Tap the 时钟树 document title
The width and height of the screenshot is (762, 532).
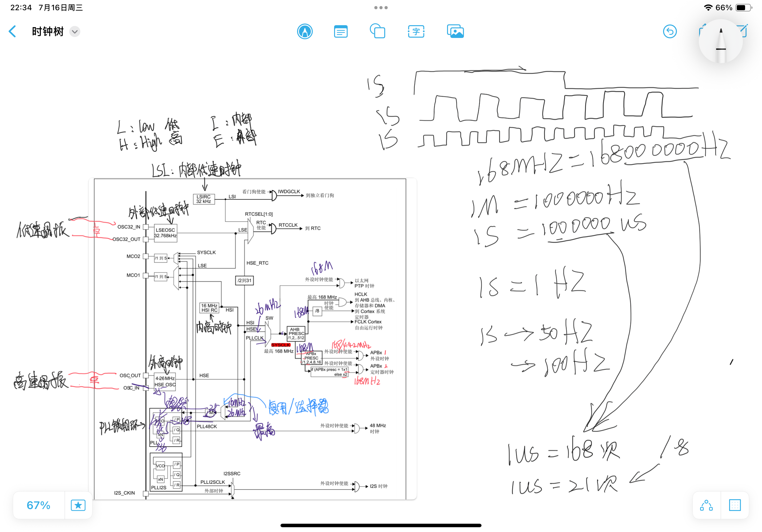(48, 32)
